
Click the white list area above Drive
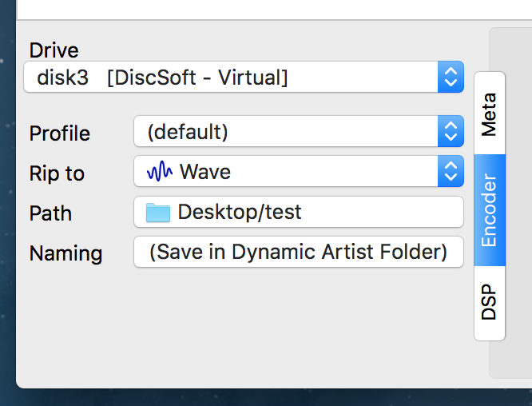click(272, 8)
